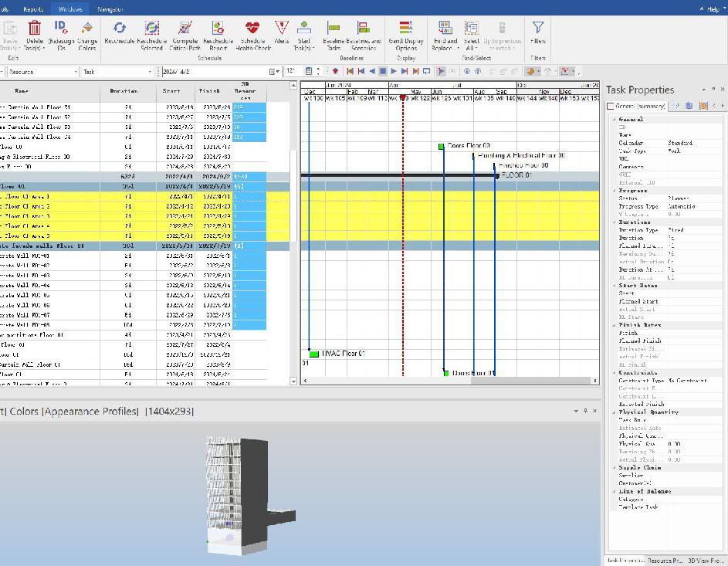Viewport: 728px width, 566px height.
Task: Collapse the General section in Task Properties
Action: point(615,120)
